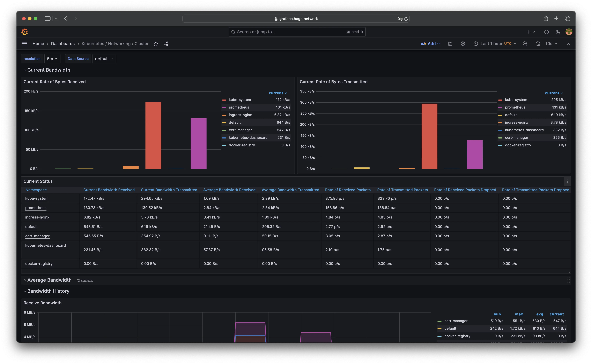Toggle kube-system series in Bytes Received legend
Image resolution: width=592 pixels, height=364 pixels.
(240, 100)
